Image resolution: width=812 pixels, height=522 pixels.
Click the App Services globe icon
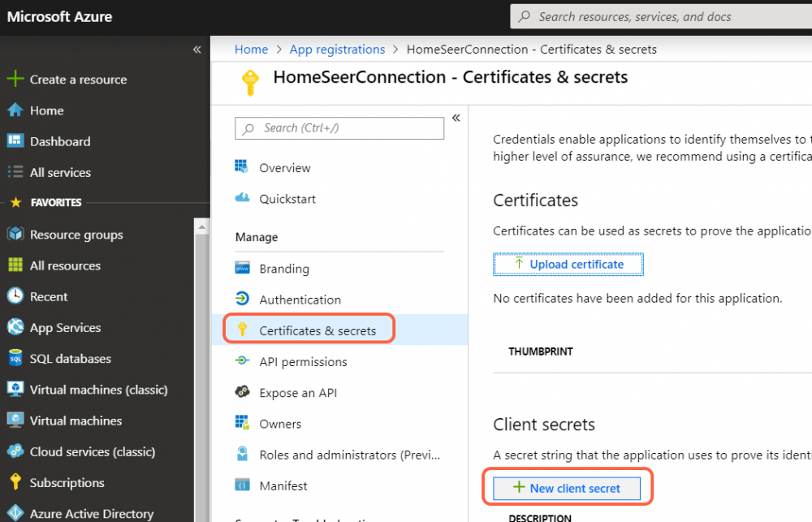pyautogui.click(x=15, y=328)
